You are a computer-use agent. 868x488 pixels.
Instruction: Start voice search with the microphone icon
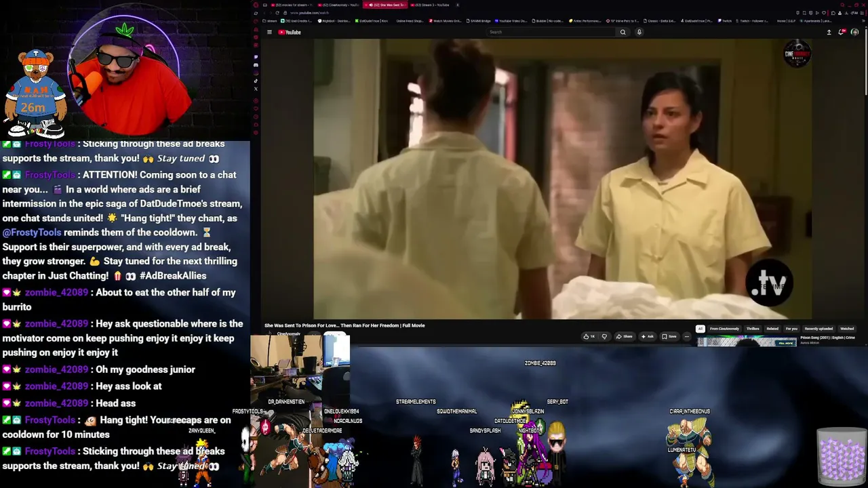point(639,32)
